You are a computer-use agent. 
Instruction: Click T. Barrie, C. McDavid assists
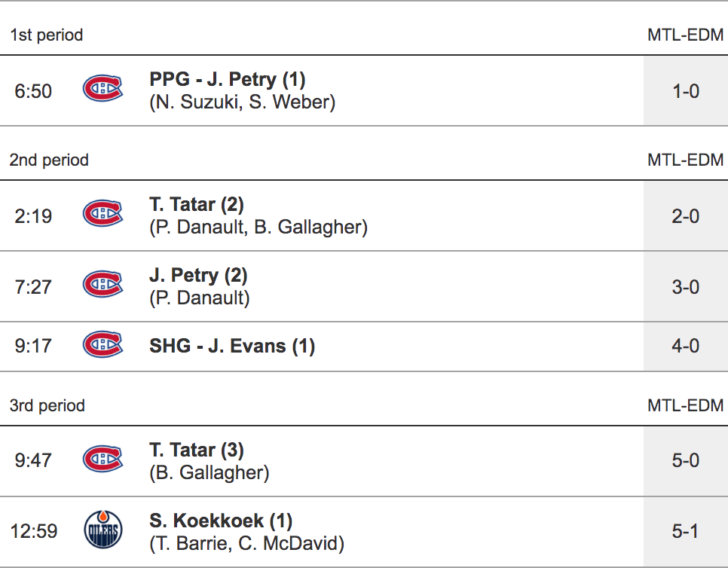click(x=247, y=543)
